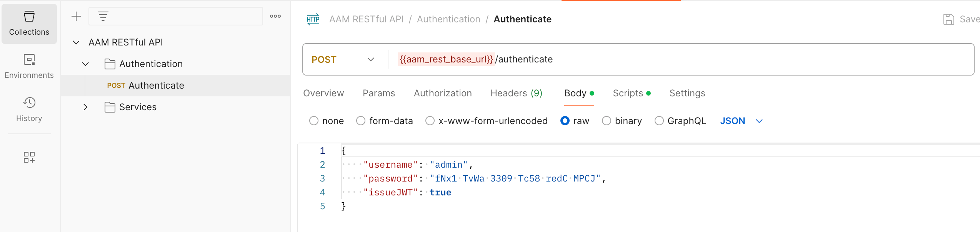Image resolution: width=980 pixels, height=232 pixels.
Task: Click the plus icon to create new collection
Action: click(76, 16)
